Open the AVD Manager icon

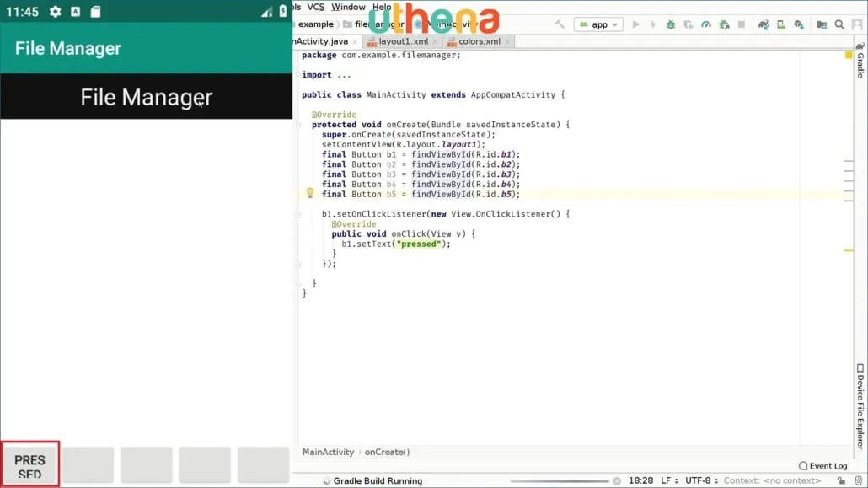[781, 24]
